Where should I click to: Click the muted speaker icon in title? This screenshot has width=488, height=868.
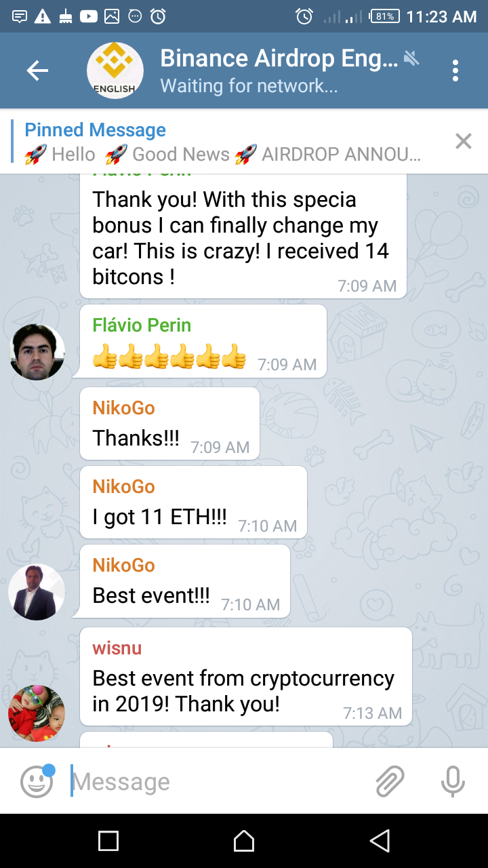coord(411,58)
